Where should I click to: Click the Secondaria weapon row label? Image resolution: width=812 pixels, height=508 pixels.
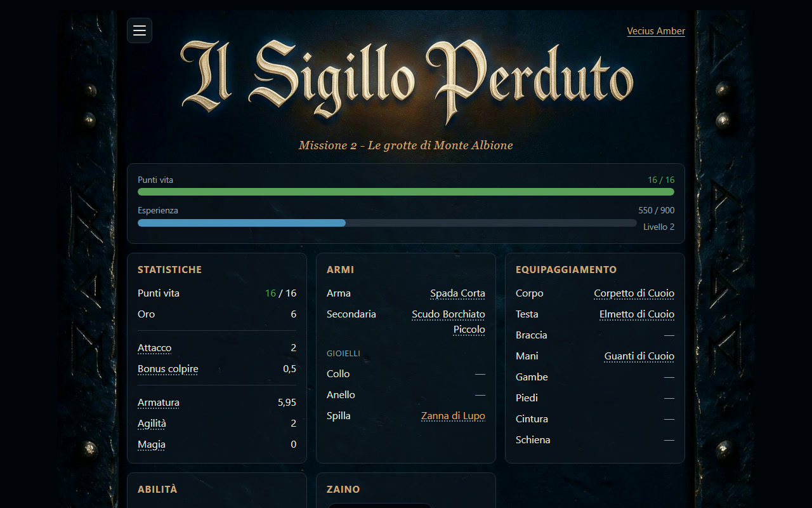(x=351, y=314)
